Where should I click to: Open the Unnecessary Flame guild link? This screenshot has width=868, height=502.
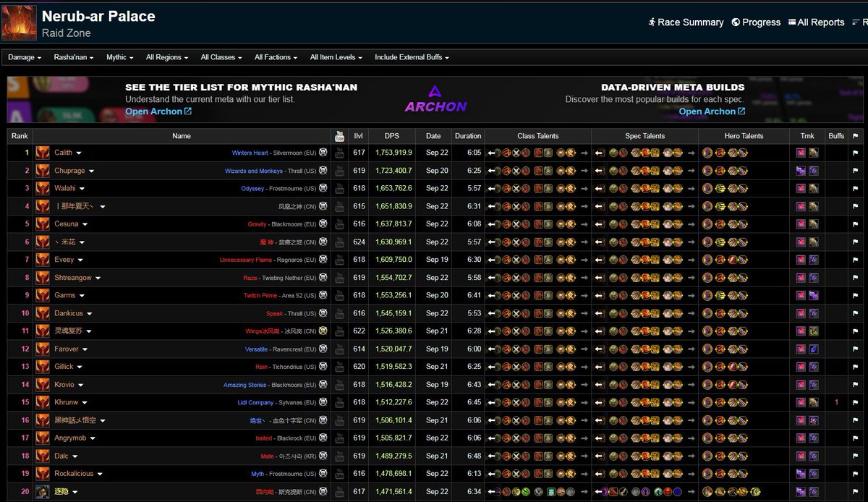click(246, 260)
